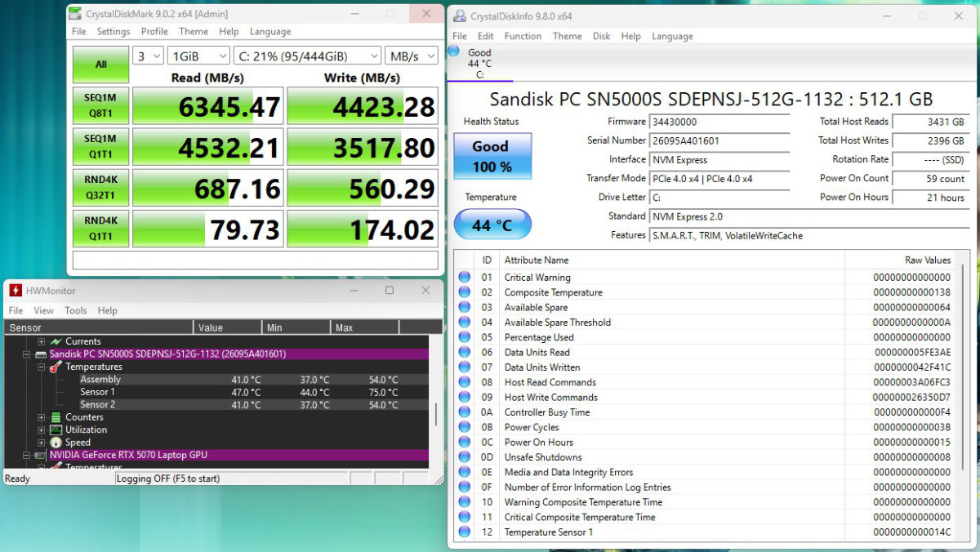Click the blue status orb beside Critical Warning

pyautogui.click(x=464, y=278)
